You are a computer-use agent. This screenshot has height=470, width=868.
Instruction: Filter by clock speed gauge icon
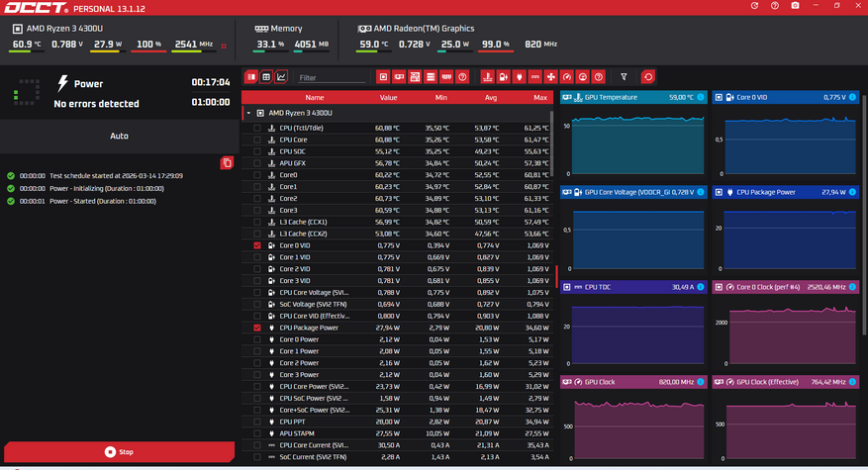(x=567, y=77)
